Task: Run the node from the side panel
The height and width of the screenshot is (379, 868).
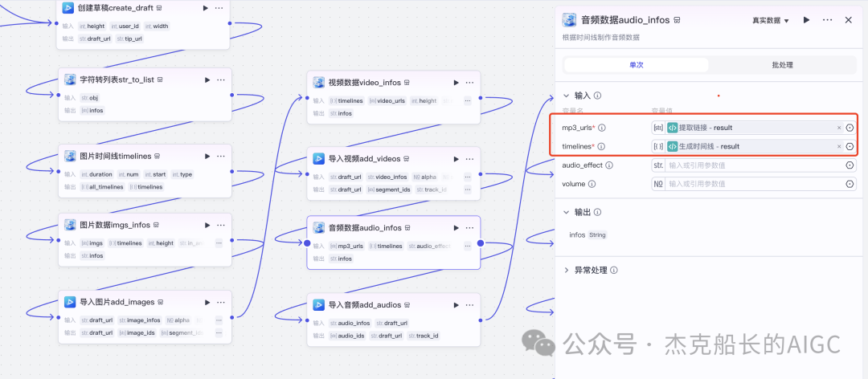Action: (x=807, y=20)
